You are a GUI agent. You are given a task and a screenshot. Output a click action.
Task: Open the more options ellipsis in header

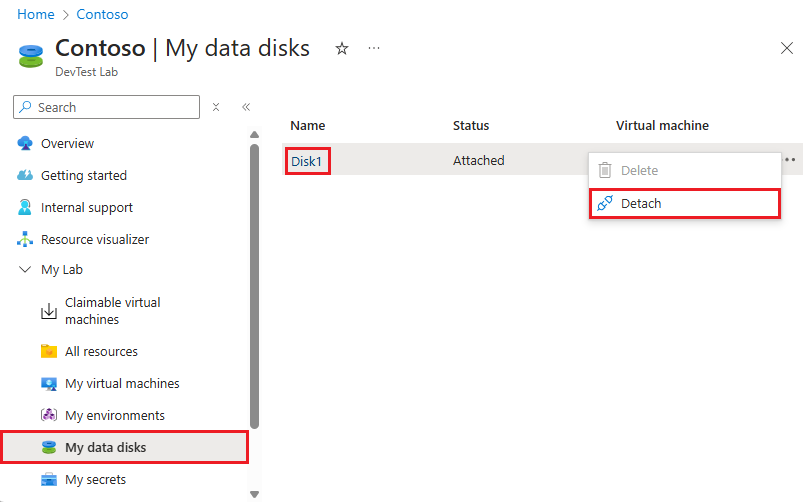[374, 48]
